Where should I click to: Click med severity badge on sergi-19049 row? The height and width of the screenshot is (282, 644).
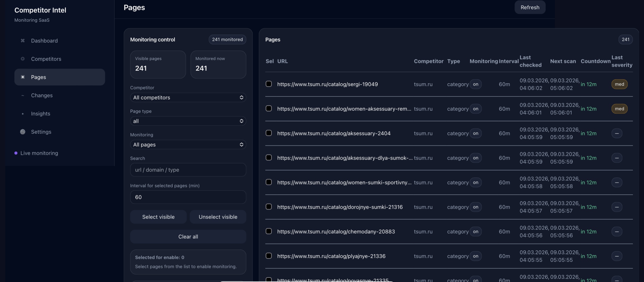pos(619,84)
